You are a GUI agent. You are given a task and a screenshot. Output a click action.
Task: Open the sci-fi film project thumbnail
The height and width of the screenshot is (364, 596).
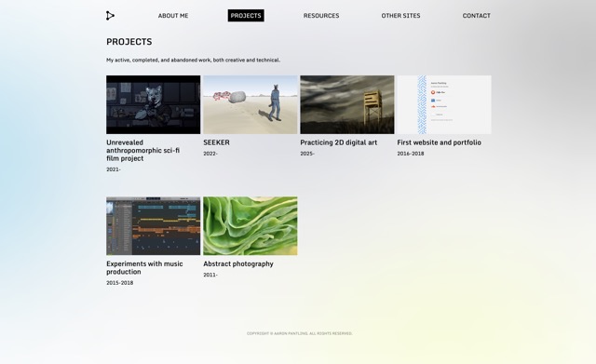(153, 104)
